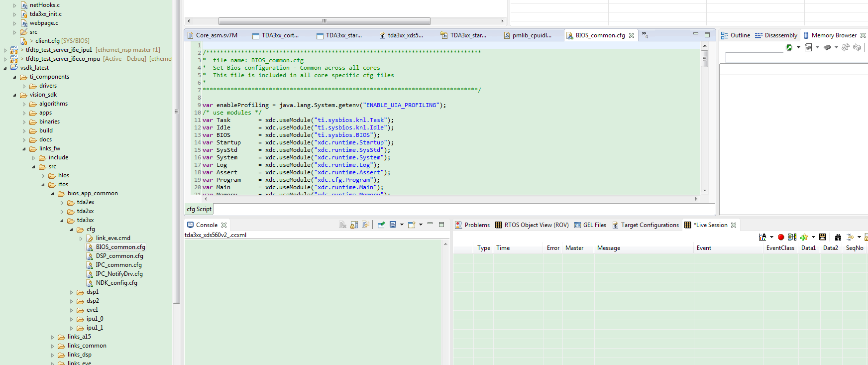Expand the link_eve.cmd node
The height and width of the screenshot is (365, 868).
81,239
